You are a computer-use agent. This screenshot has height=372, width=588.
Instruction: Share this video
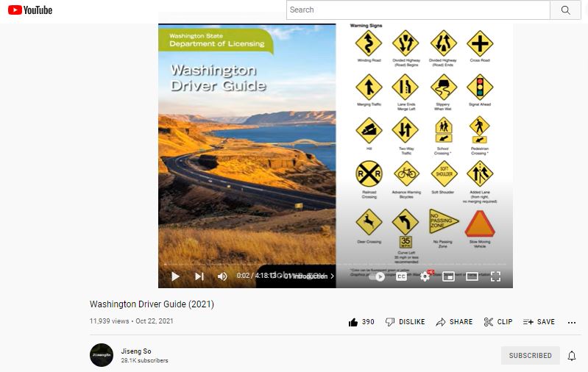click(x=454, y=322)
